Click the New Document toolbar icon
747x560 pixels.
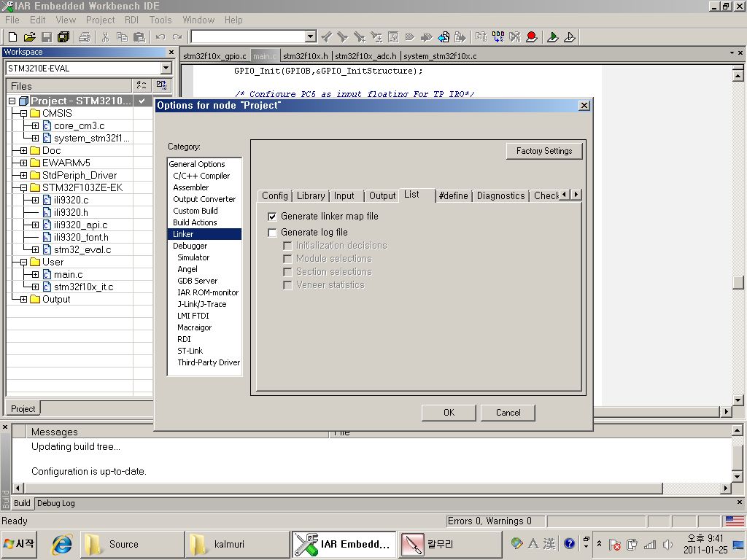(x=13, y=36)
